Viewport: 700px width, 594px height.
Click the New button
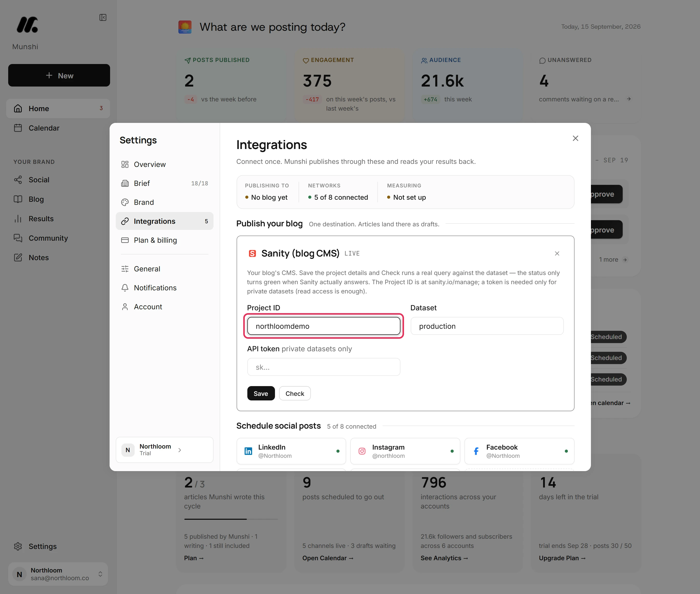click(x=59, y=75)
